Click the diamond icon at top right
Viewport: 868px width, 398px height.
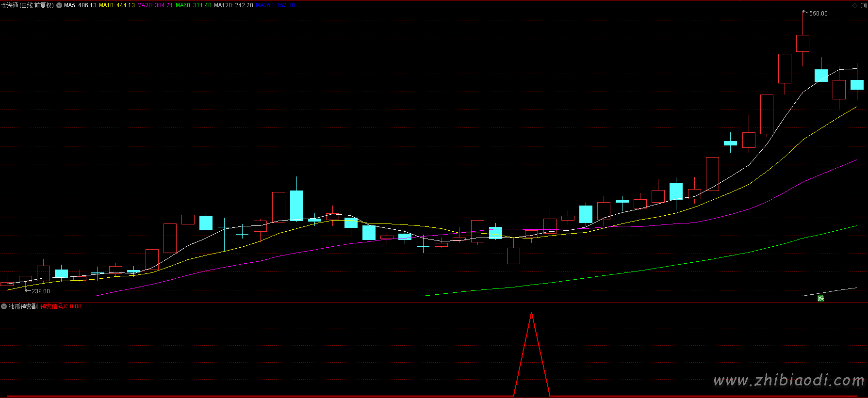854,5
